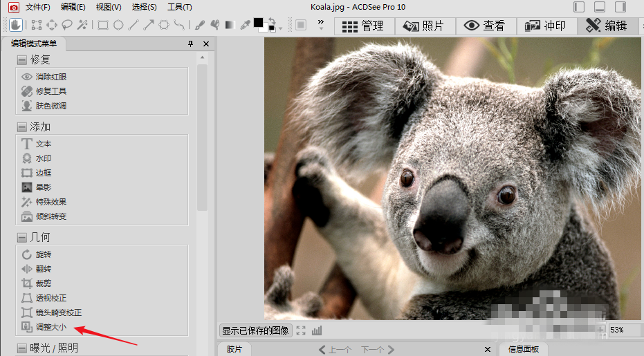Viewport: 644px width, 356px height.
Task: Select the Hand tool in toolbar
Action: point(15,26)
